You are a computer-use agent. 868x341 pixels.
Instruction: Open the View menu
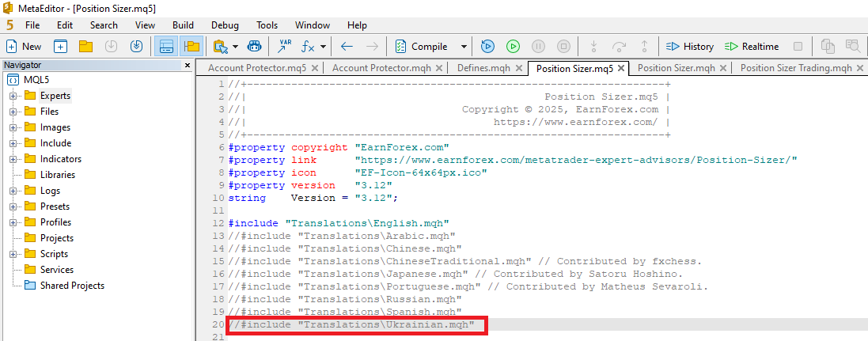(x=145, y=25)
